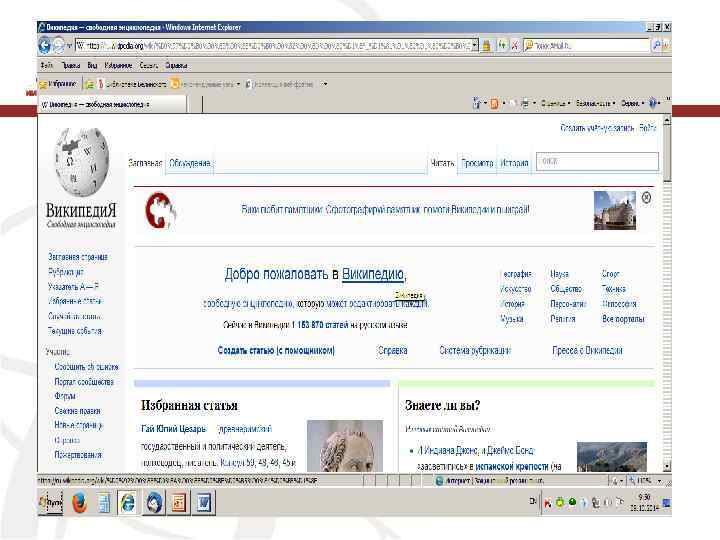Open the Система рубрикации link

click(475, 351)
